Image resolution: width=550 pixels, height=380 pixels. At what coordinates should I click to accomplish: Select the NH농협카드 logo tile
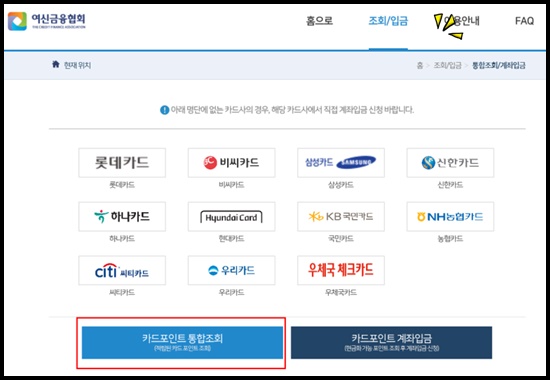pyautogui.click(x=450, y=216)
